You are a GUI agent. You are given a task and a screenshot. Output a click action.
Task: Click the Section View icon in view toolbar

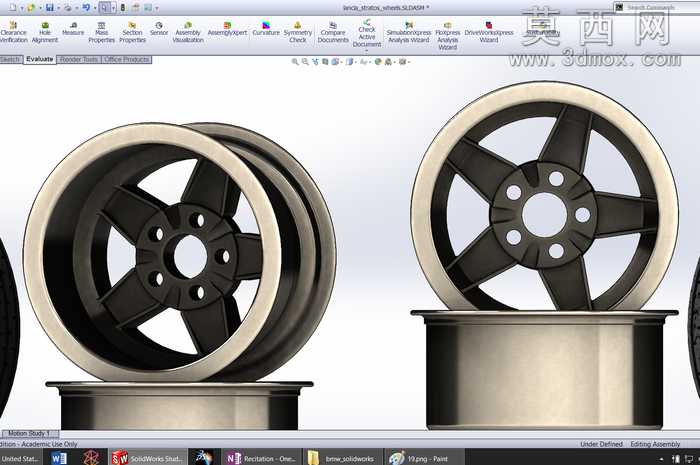pyautogui.click(x=325, y=62)
